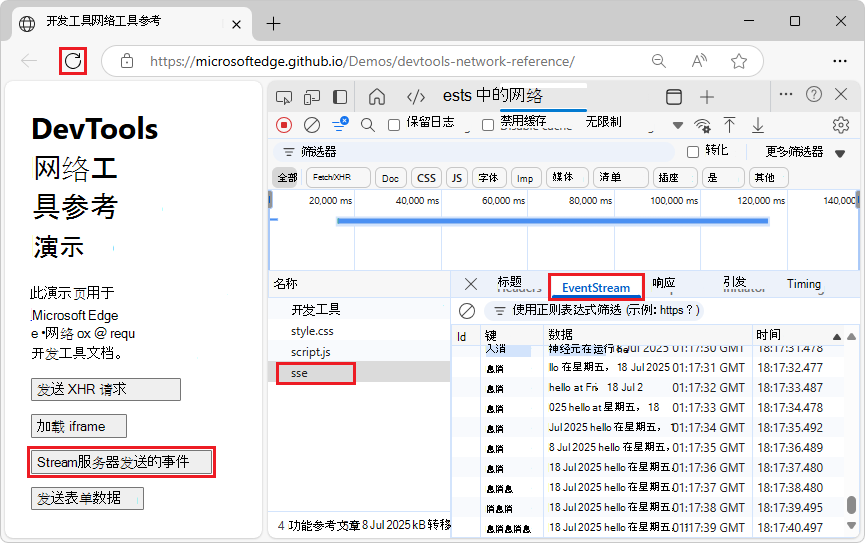Screen dimensions: 865x543
Task: Search the network log with the magnifier
Action: (x=367, y=125)
